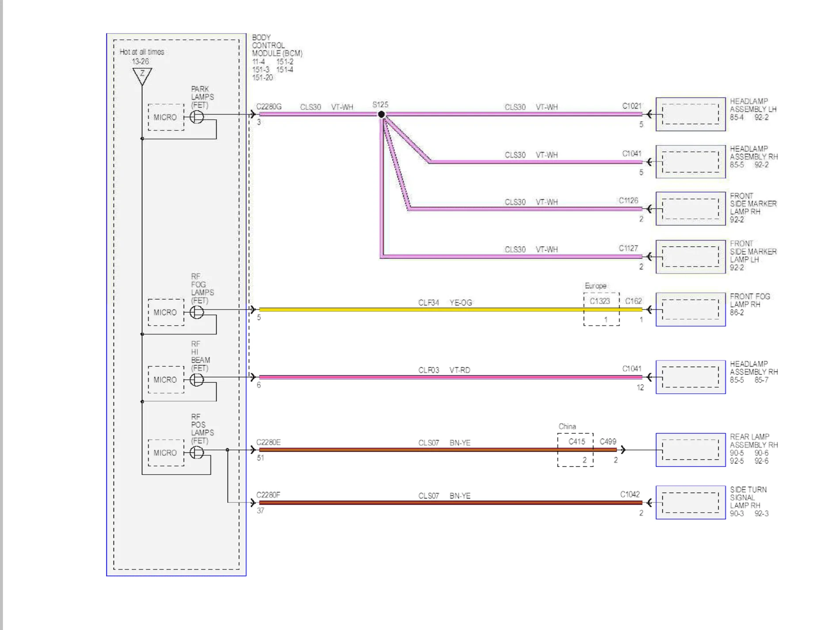
Task: Select the Z triangle power feed symbol
Action: pyautogui.click(x=142, y=76)
